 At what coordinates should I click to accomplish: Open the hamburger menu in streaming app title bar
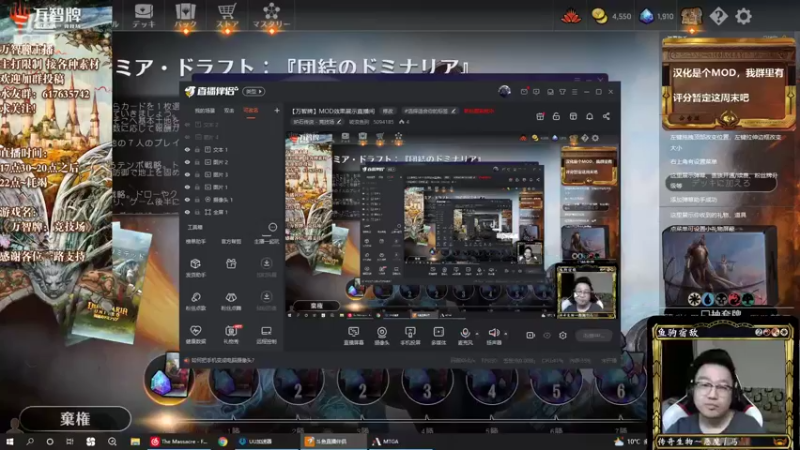(574, 92)
